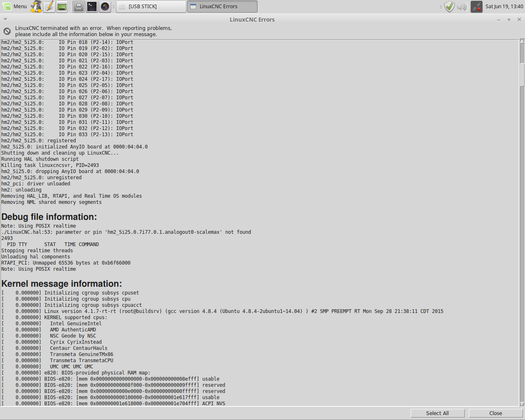The height and width of the screenshot is (420, 525).
Task: Click the 'Intel GenuineIntel' line
Action: point(51,324)
